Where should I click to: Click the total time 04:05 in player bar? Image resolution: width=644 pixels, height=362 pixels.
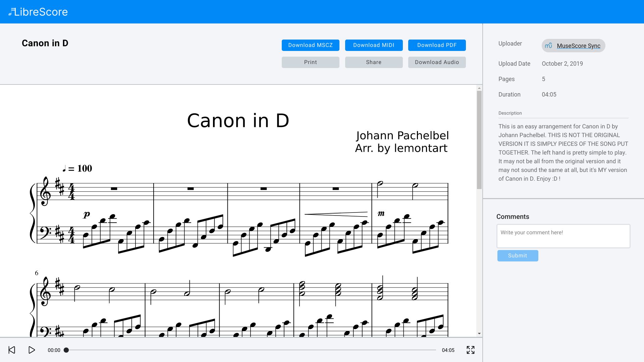coord(448,350)
